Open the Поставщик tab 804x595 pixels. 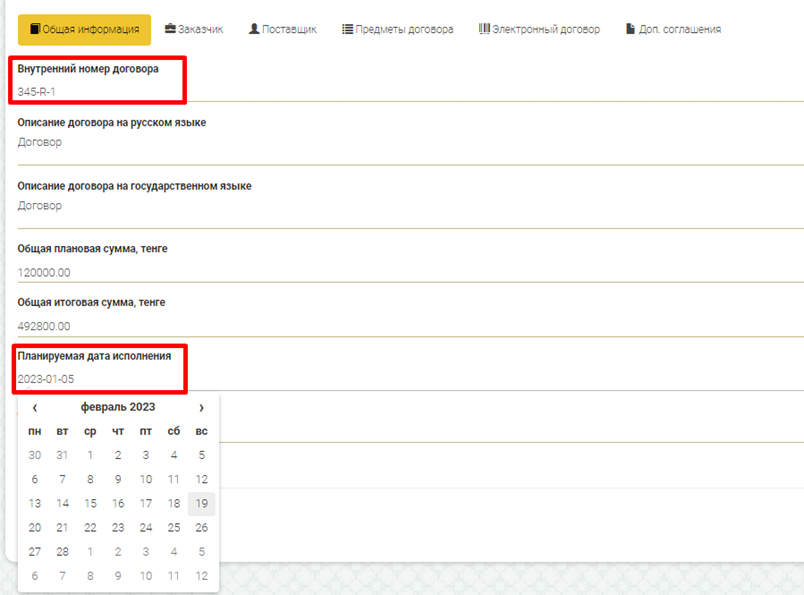(x=282, y=30)
